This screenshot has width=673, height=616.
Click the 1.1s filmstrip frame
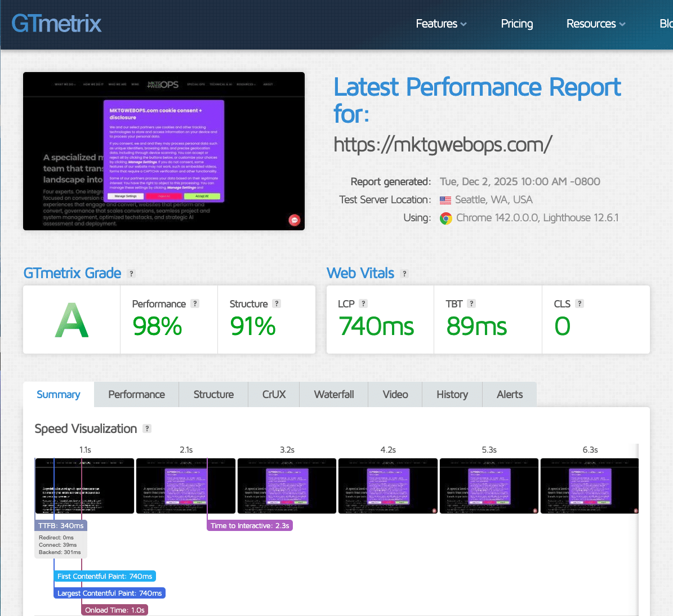[84, 486]
